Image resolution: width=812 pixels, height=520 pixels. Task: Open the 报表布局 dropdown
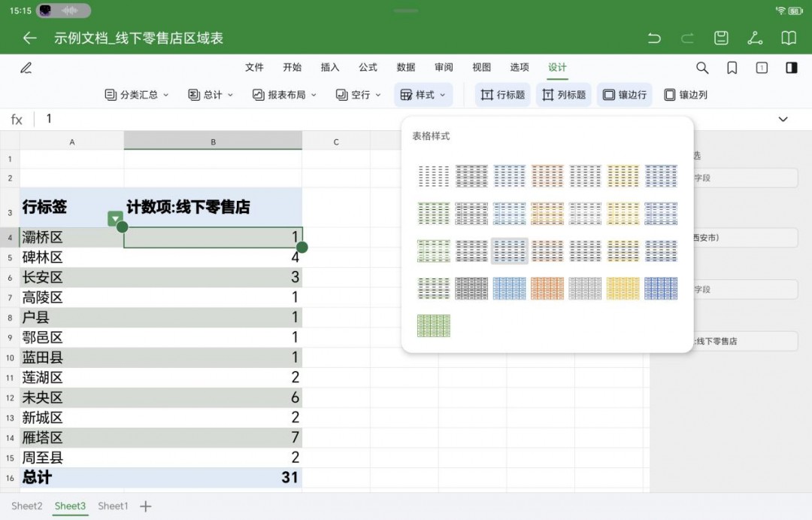pos(284,95)
